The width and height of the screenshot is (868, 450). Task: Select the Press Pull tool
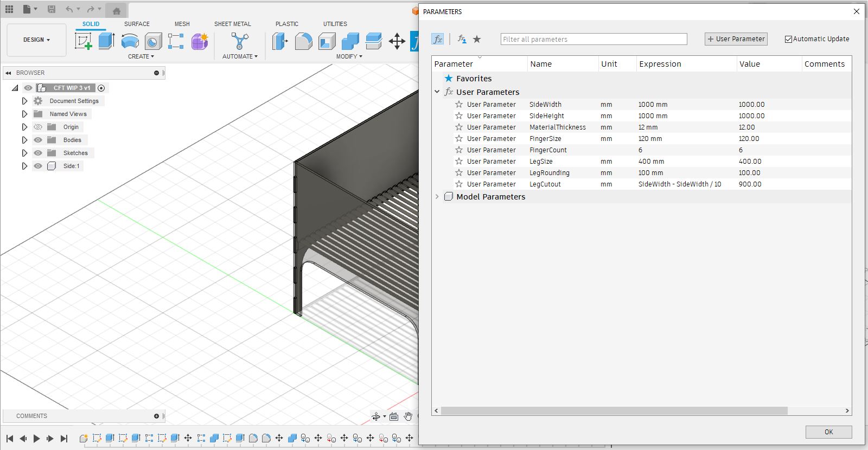pos(280,41)
